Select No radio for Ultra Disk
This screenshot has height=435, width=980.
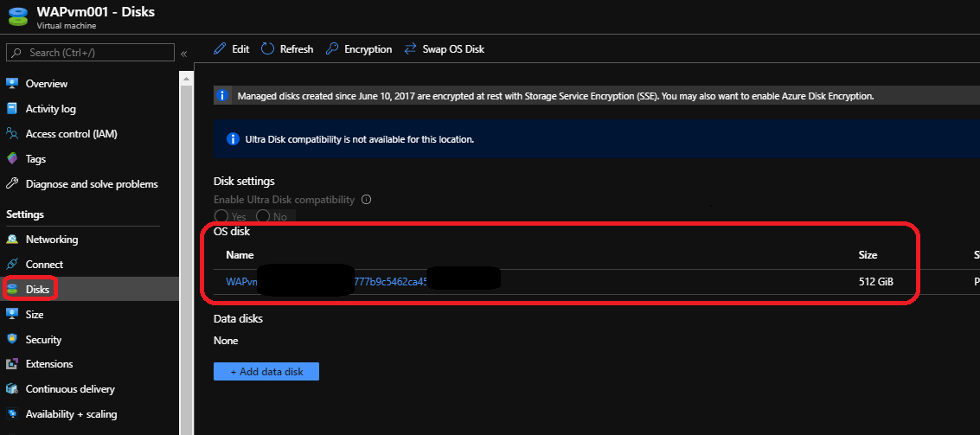click(262, 216)
